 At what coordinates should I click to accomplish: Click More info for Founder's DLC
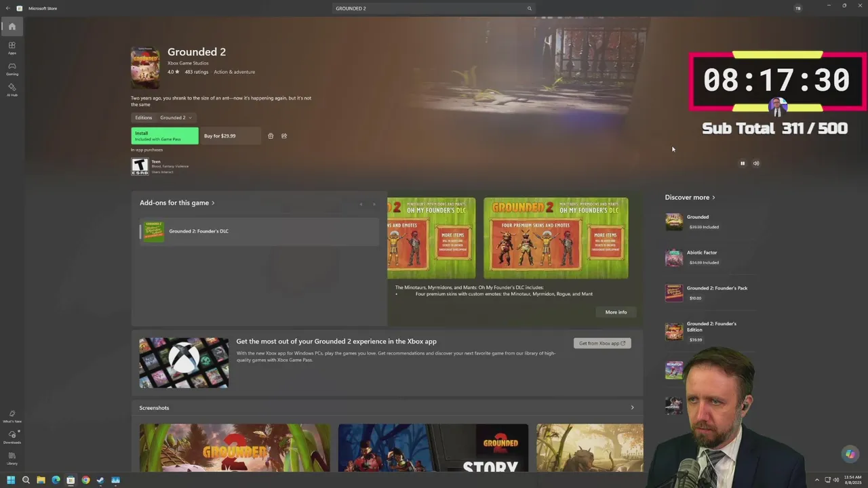616,312
